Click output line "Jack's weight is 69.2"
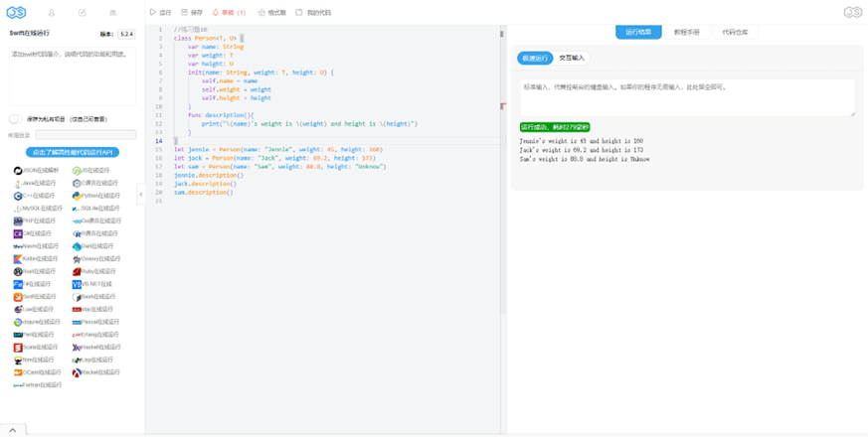Viewport: 868px width, 437px height. [x=582, y=150]
